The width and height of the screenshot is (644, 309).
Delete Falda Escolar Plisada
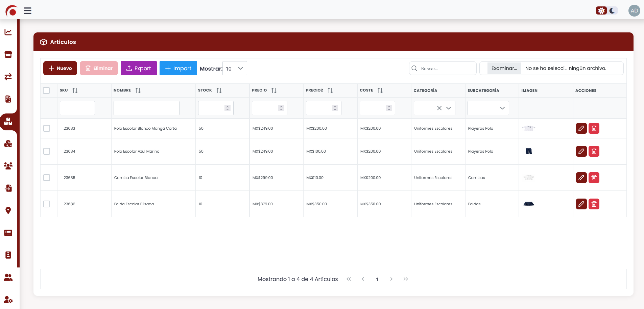coord(594,204)
